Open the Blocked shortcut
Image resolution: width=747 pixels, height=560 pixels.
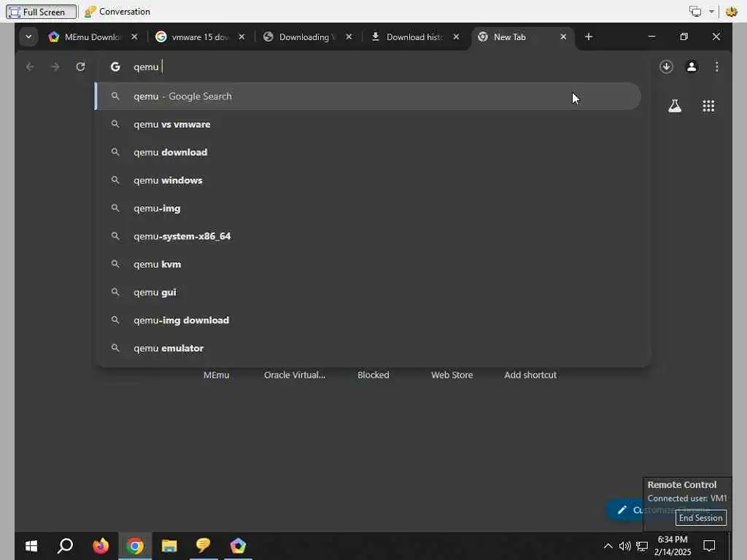point(373,375)
